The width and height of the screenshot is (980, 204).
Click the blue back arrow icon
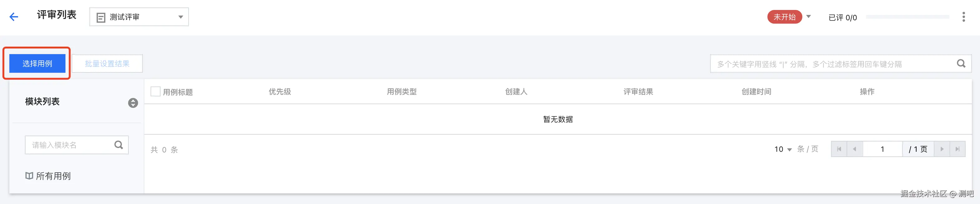pos(14,17)
